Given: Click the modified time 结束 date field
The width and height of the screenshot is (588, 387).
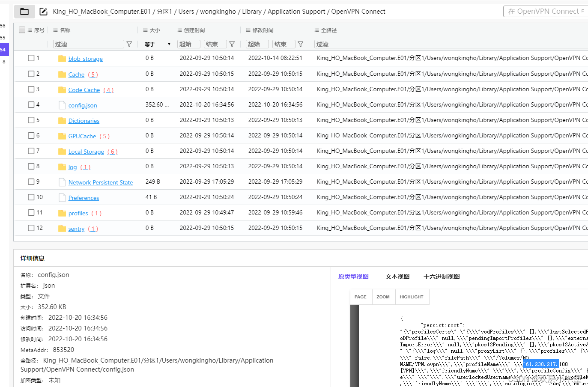Looking at the screenshot, I should click(x=284, y=44).
